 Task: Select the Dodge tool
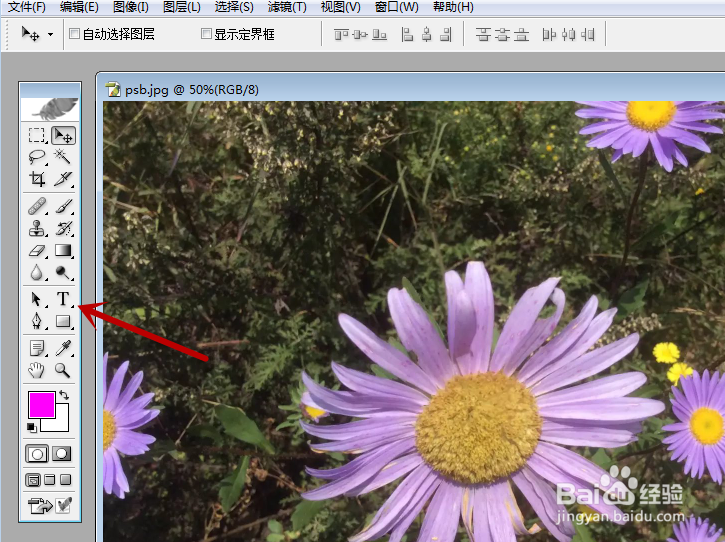[x=63, y=273]
